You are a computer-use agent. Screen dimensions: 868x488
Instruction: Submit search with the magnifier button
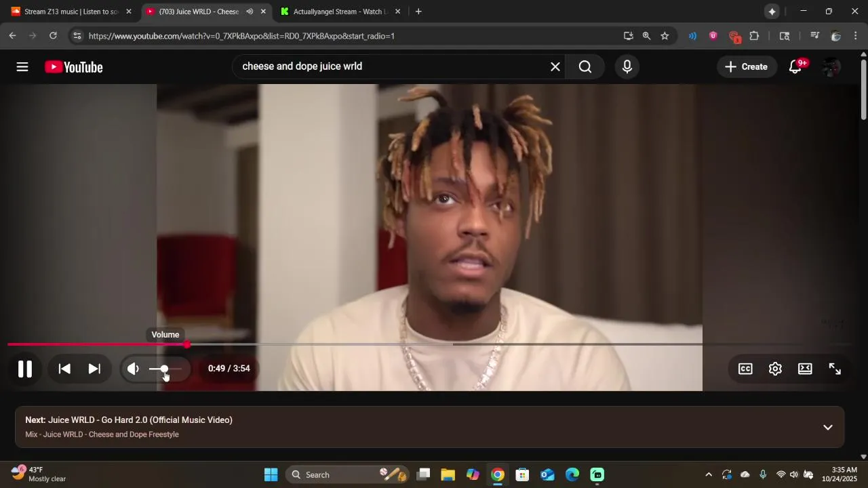pyautogui.click(x=585, y=66)
